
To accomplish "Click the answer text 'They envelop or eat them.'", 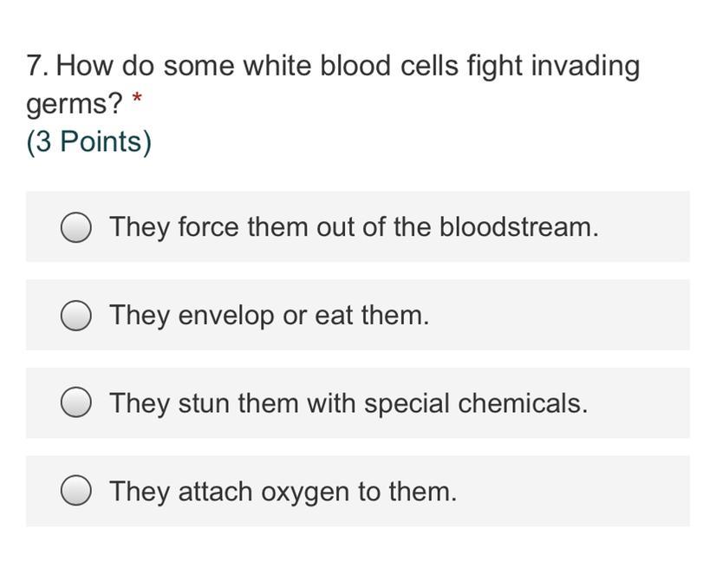I will click(x=270, y=316).
